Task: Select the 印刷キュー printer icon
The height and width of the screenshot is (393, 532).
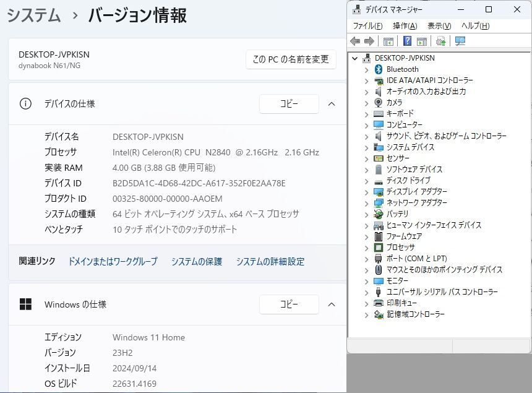Action: 379,303
